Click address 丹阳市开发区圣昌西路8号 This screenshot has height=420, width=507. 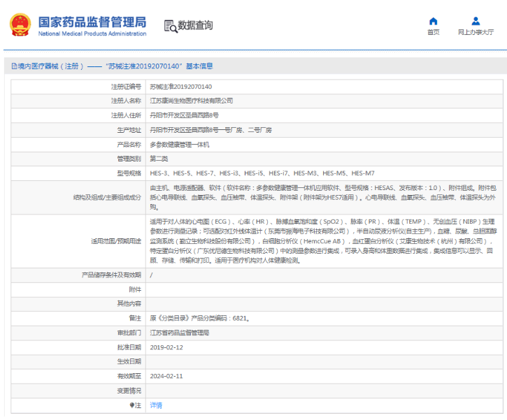(x=185, y=115)
